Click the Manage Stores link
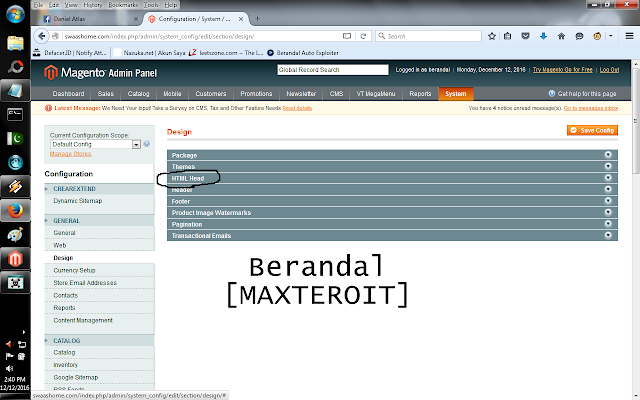The image size is (640, 400). (x=70, y=153)
